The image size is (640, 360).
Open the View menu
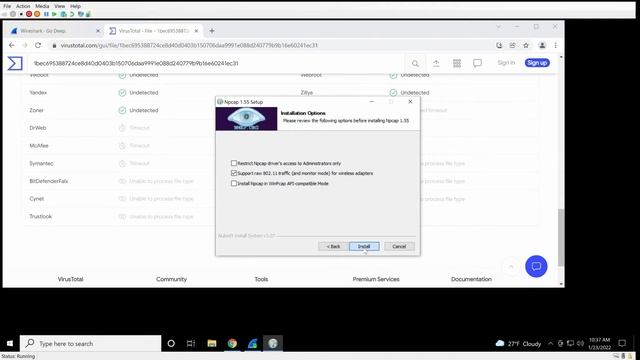click(60, 6)
